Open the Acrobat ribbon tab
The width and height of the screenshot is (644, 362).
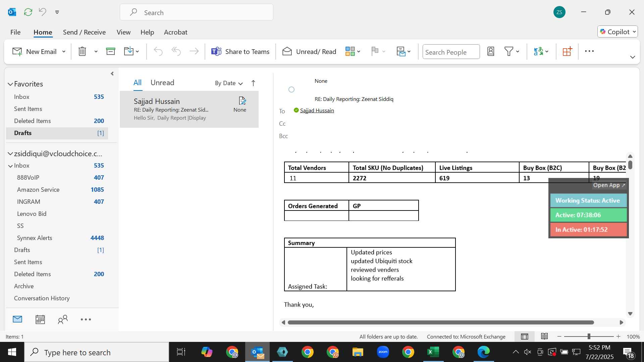(175, 32)
